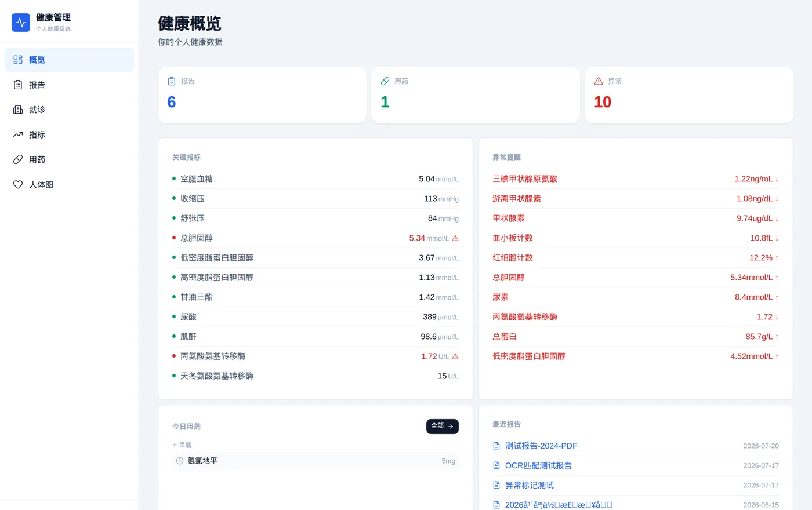
Task: Click the warning triangle in 异常 summary card
Action: tap(599, 81)
